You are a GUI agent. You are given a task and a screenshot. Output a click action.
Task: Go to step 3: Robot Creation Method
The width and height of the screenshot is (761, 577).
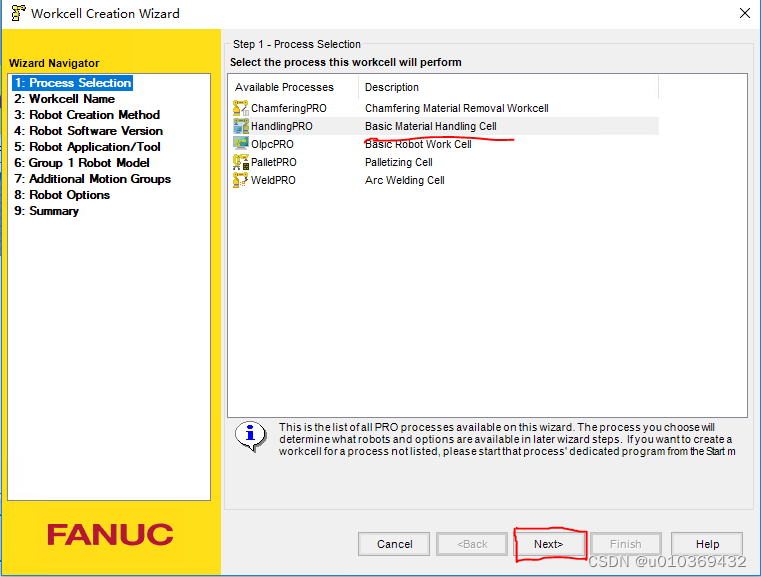pyautogui.click(x=87, y=115)
